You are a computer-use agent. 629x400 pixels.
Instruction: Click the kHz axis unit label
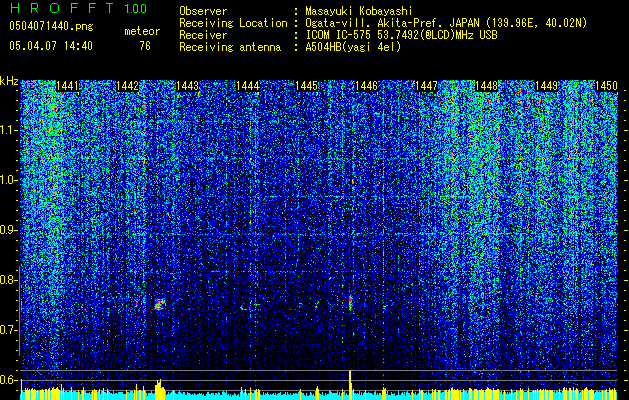9,81
